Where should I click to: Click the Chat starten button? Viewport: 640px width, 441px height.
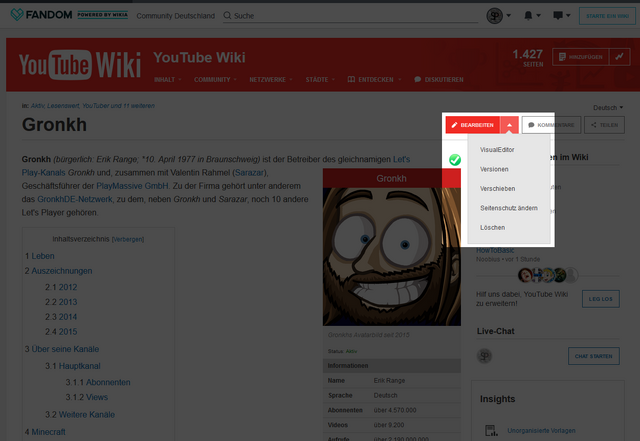tap(593, 356)
